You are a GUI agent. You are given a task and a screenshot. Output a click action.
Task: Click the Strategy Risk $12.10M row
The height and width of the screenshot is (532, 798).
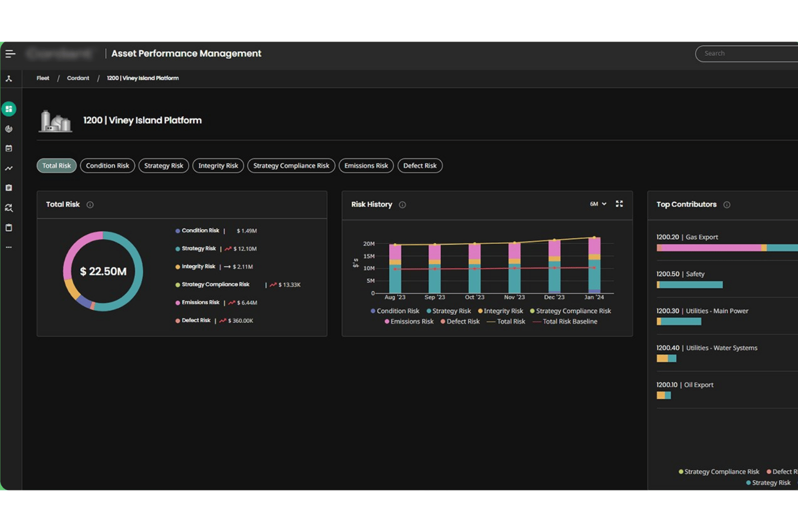tap(216, 248)
